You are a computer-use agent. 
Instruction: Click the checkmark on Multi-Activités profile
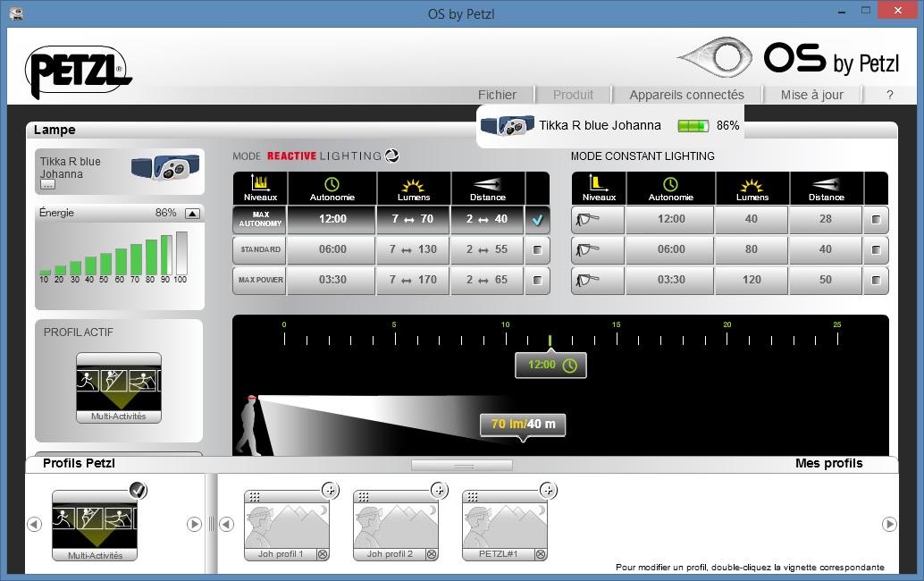click(x=138, y=490)
